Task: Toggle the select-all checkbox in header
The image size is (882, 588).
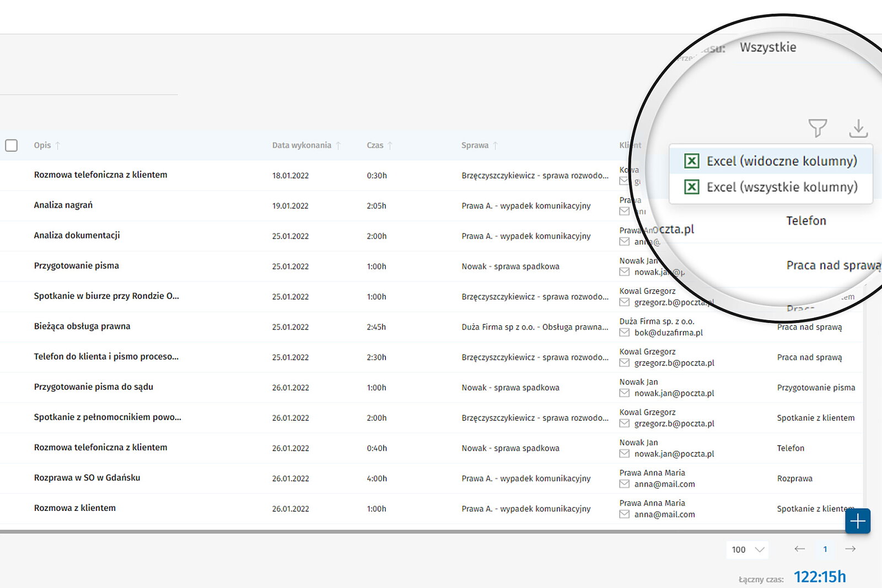Action: [x=11, y=145]
